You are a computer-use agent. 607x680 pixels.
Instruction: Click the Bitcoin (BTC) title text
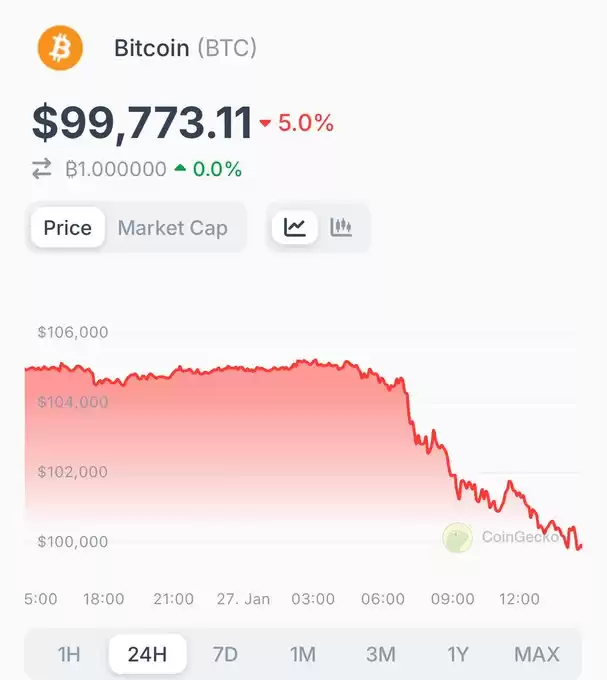185,48
